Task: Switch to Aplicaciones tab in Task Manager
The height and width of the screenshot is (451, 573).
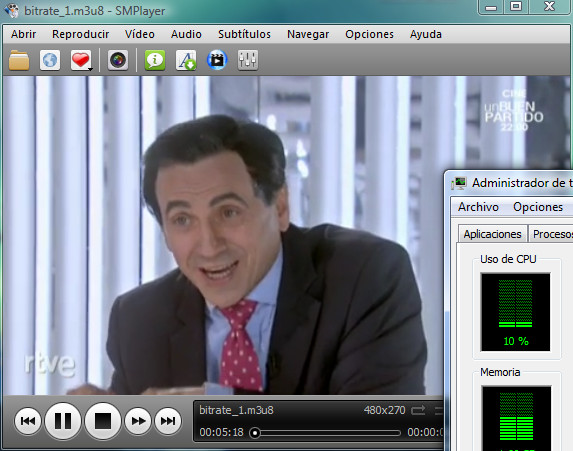Action: click(492, 234)
